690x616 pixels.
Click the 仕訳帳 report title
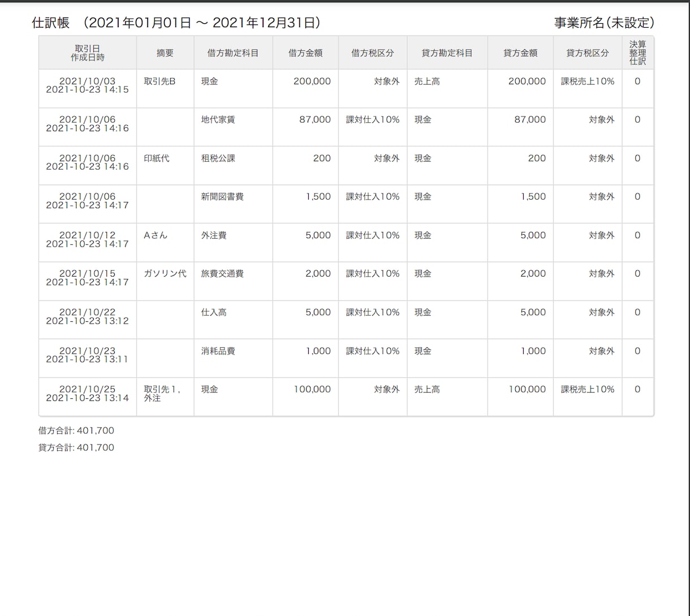(51, 23)
